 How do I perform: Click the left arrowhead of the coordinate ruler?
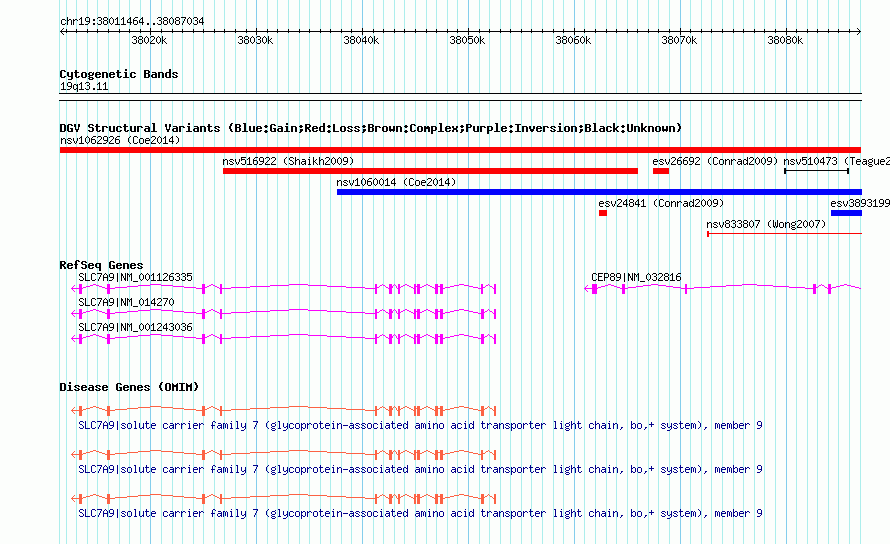(62, 32)
